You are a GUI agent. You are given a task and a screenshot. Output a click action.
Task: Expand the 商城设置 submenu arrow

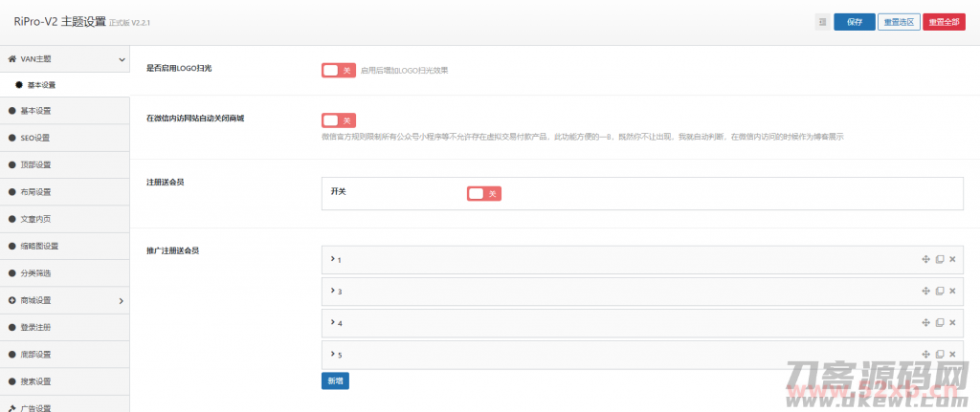coord(121,301)
